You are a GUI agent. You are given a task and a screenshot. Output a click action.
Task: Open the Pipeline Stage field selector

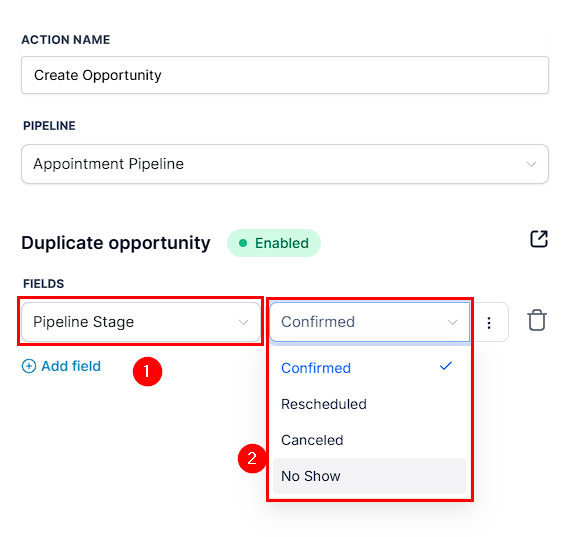[141, 322]
